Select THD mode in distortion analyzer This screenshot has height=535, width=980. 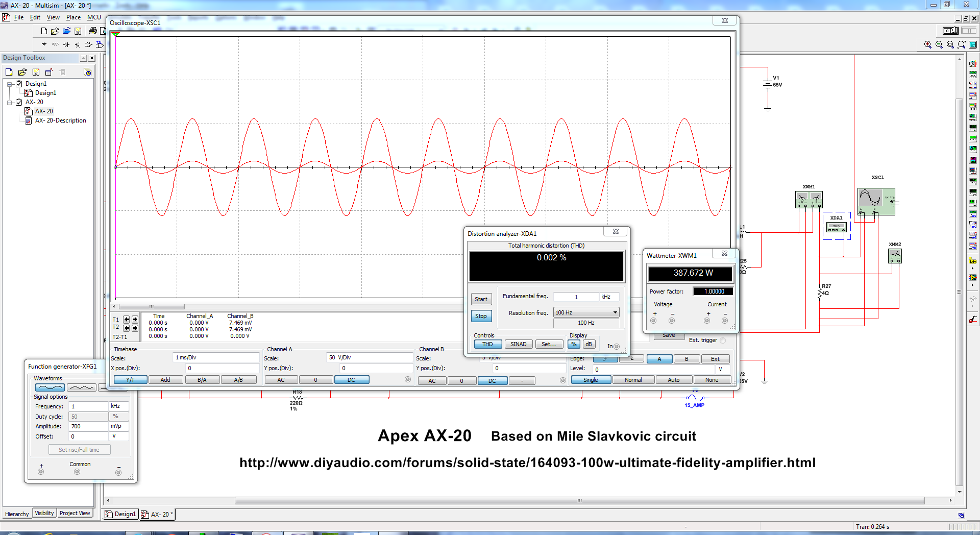487,344
